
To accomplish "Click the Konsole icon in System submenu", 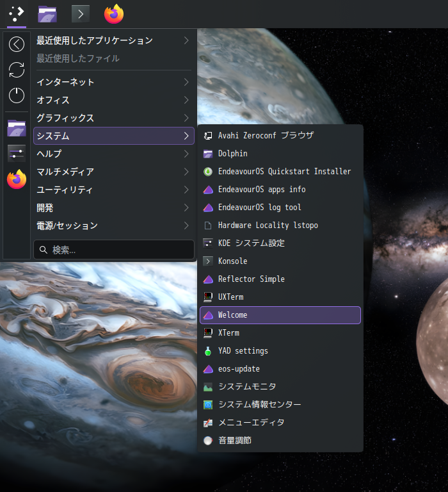I will pyautogui.click(x=208, y=261).
